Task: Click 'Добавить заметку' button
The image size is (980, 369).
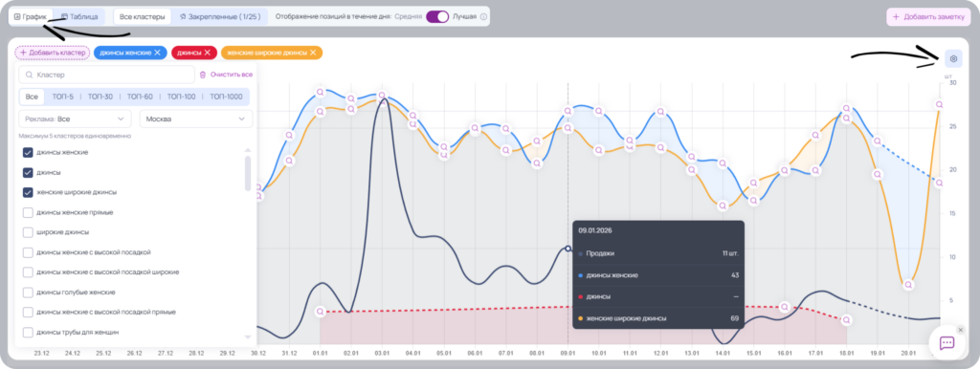Action: pos(928,17)
